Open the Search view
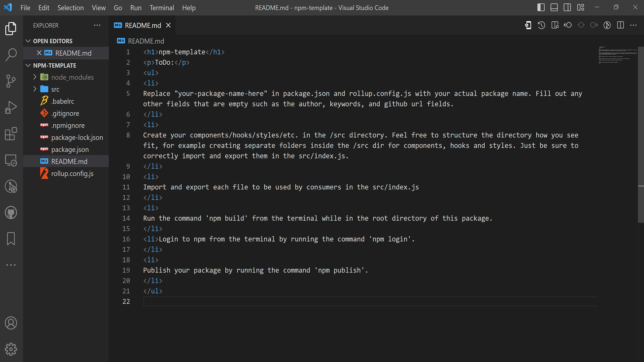Screen dimensions: 644x362 coord(11,55)
